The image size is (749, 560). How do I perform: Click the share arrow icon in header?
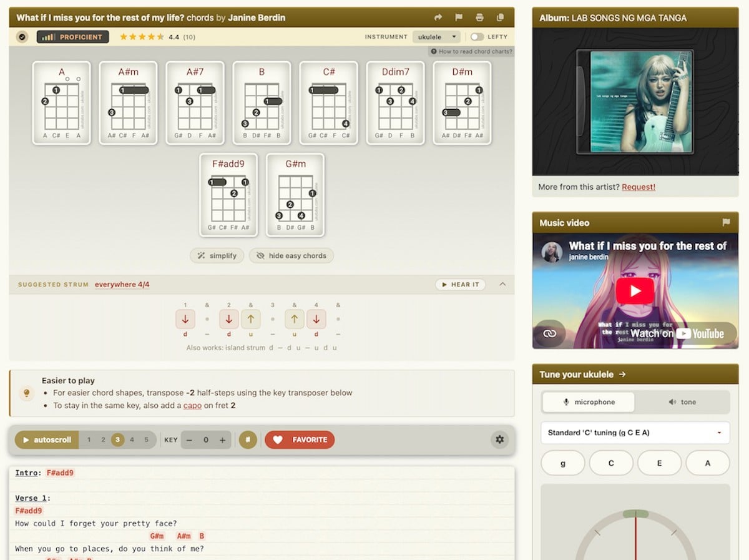pyautogui.click(x=438, y=17)
